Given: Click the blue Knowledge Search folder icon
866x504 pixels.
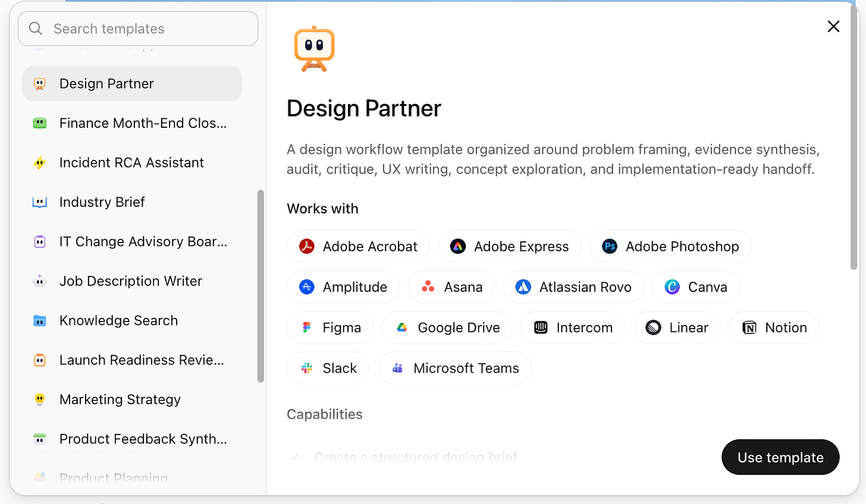Looking at the screenshot, I should point(40,321).
